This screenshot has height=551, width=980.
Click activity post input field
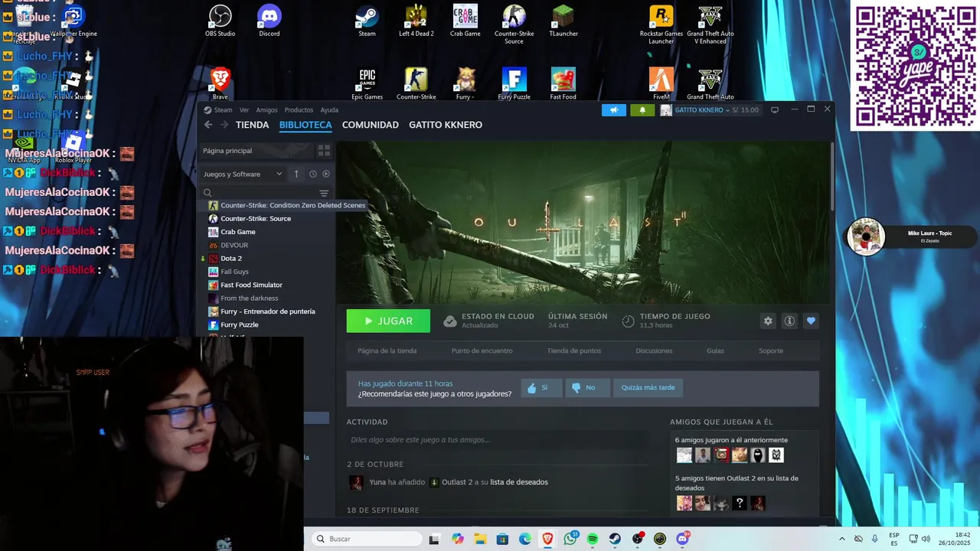pos(498,440)
